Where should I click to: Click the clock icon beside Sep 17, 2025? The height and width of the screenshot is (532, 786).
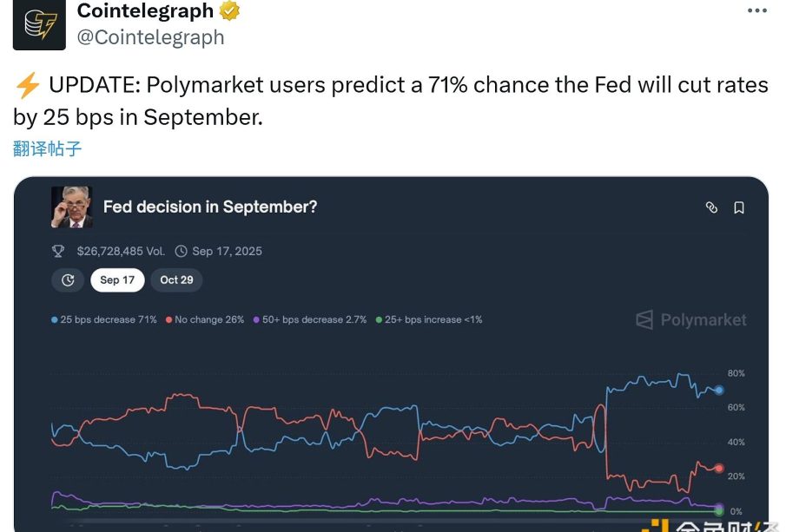coord(182,252)
